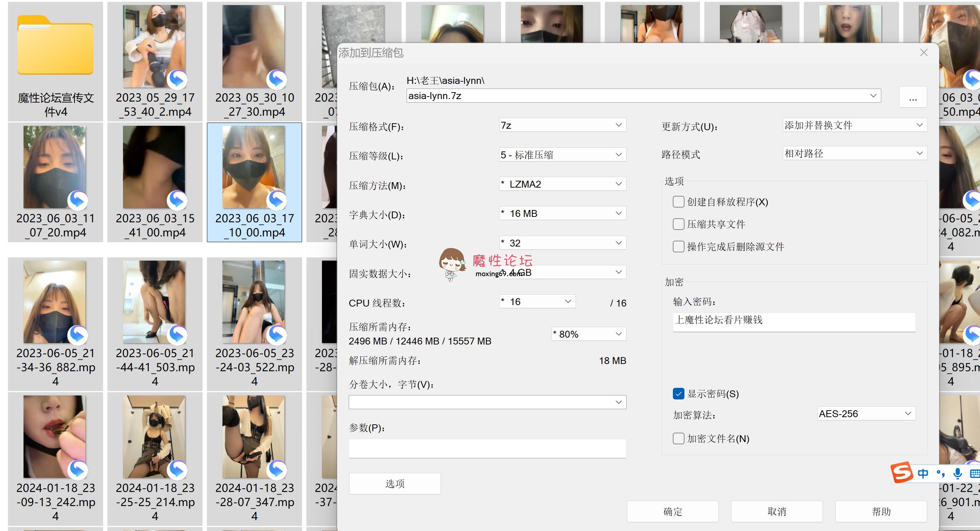The width and height of the screenshot is (980, 531).
Task: Activate voice input via the microphone icon
Action: point(958,473)
